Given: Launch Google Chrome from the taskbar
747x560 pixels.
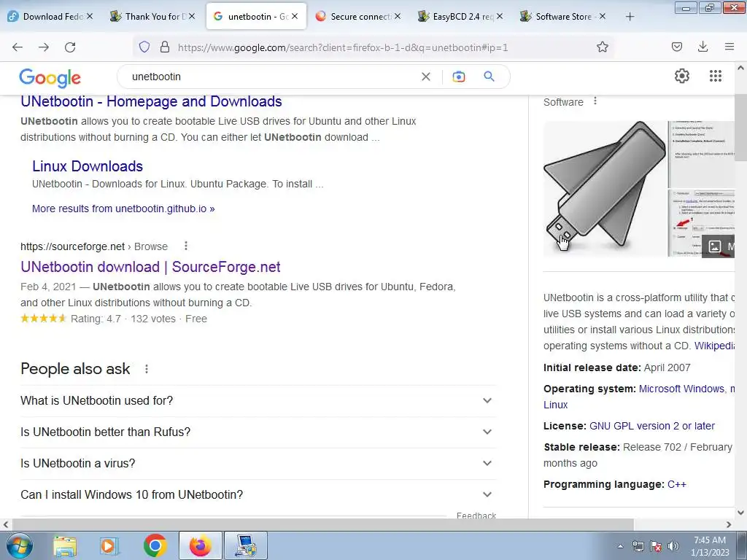Looking at the screenshot, I should [155, 545].
